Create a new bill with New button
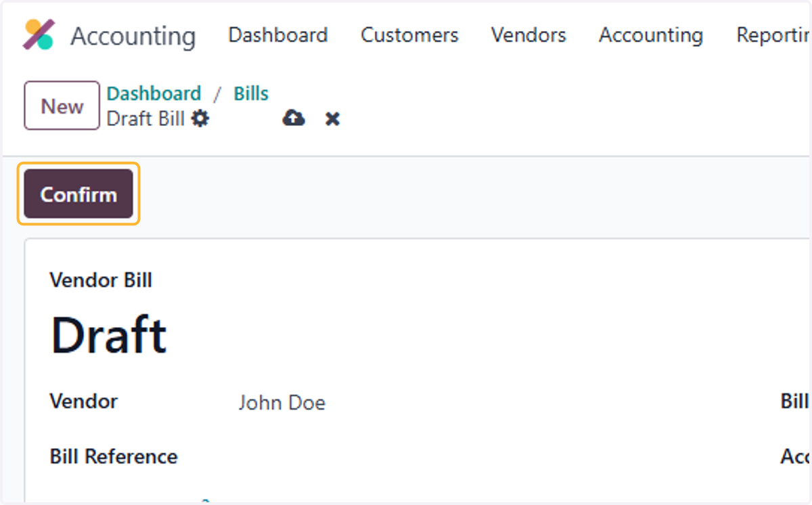The image size is (812, 505). tap(62, 106)
